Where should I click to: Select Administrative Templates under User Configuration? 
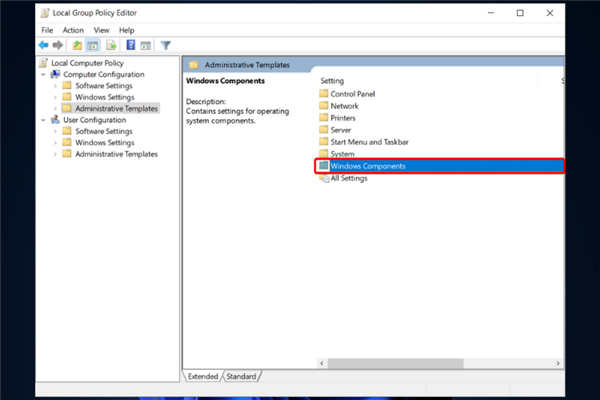click(116, 154)
